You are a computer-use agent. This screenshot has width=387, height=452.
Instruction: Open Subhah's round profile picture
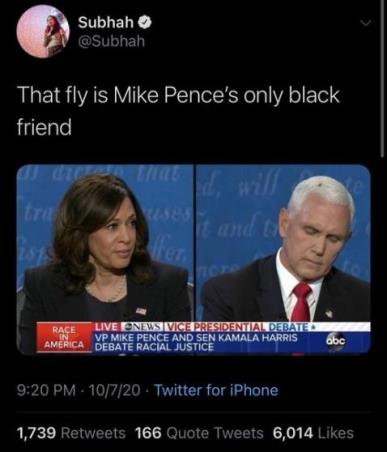pyautogui.click(x=43, y=31)
